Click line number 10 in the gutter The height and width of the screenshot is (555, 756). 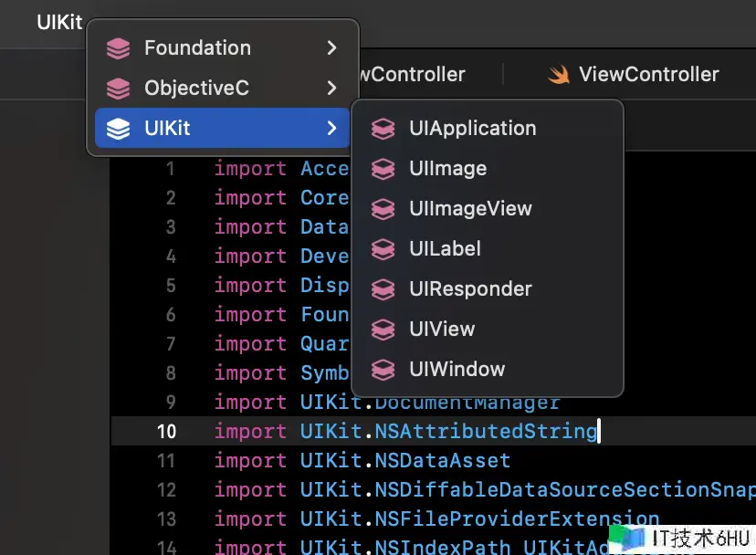(165, 432)
